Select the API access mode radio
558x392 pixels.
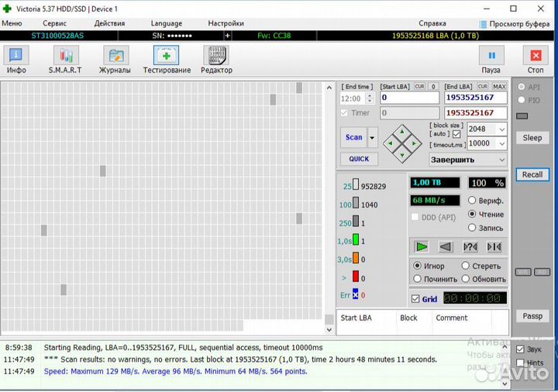point(522,87)
